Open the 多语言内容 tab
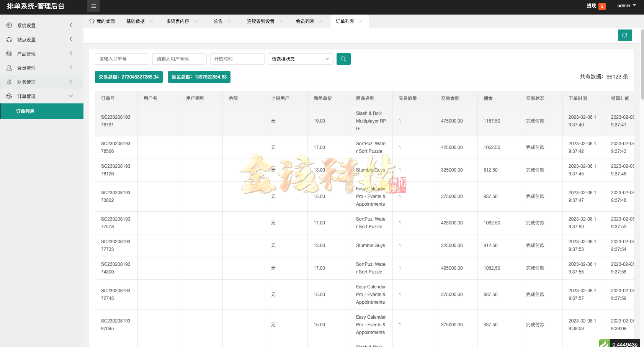Image resolution: width=644 pixels, height=347 pixels. [177, 21]
